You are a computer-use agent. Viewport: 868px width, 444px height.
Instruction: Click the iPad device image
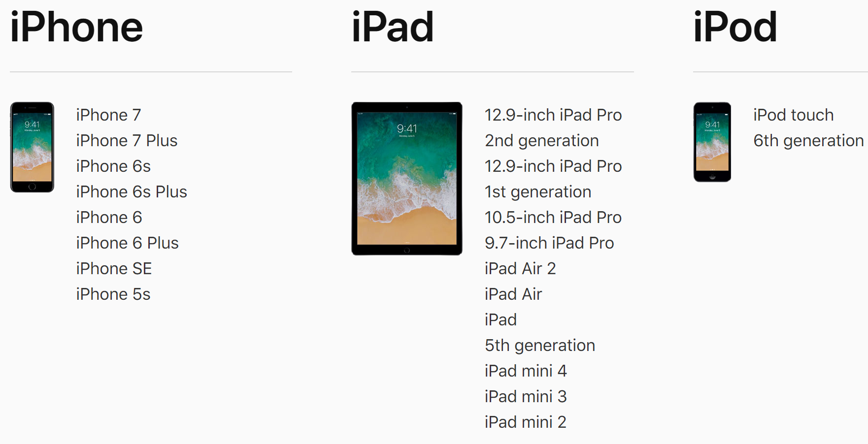click(406, 179)
